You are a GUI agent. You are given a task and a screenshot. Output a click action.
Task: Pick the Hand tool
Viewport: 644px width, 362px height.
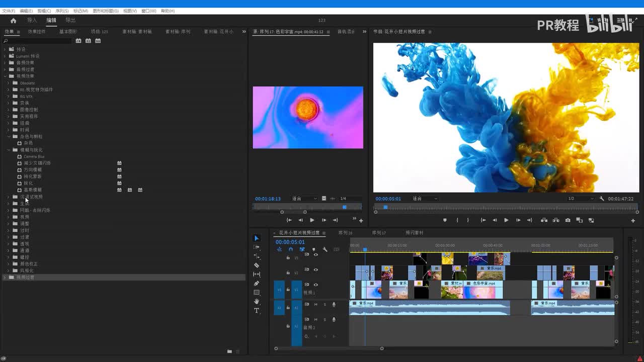(257, 302)
